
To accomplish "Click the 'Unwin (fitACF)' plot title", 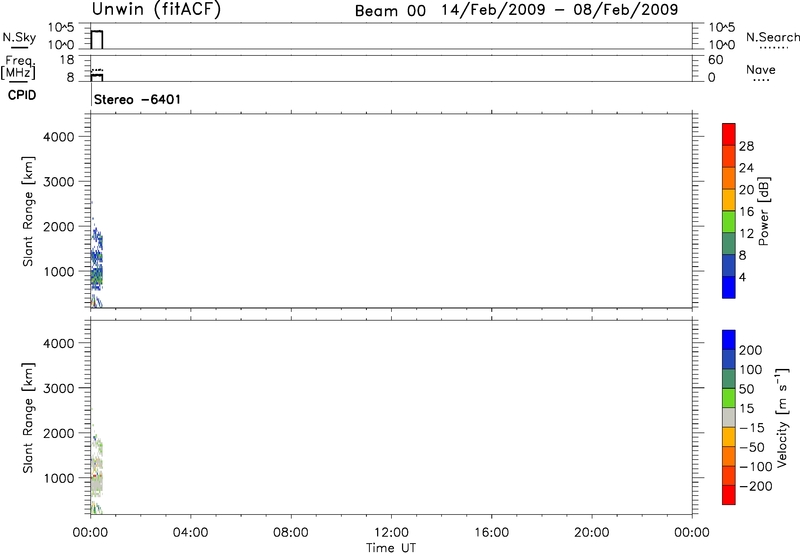I will pos(156,9).
